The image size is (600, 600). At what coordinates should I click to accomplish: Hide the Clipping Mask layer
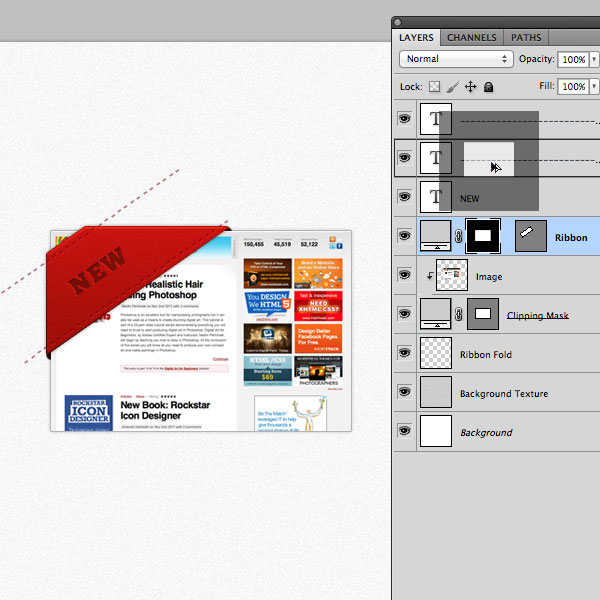coord(404,313)
